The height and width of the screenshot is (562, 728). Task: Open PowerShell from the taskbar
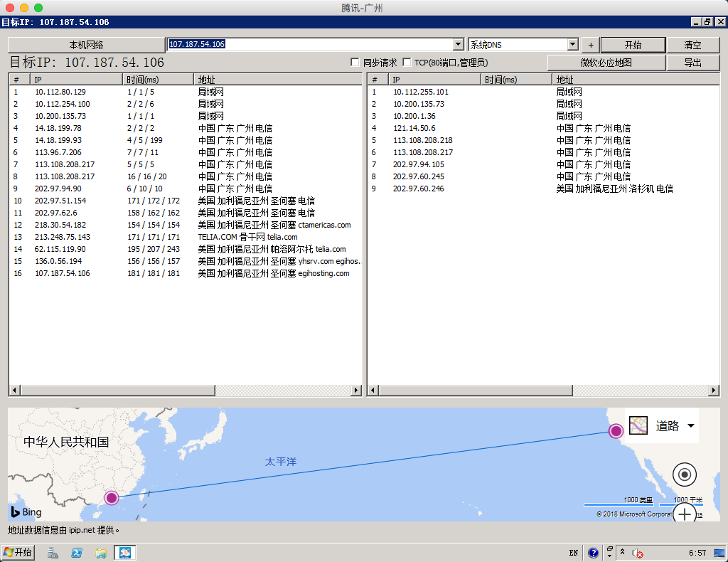coord(76,552)
